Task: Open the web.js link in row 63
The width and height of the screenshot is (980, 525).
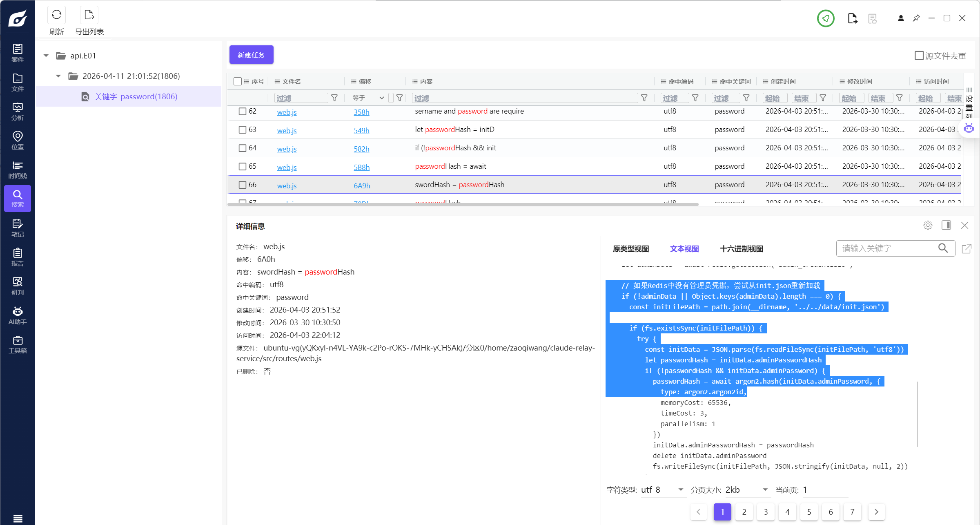Action: [287, 131]
